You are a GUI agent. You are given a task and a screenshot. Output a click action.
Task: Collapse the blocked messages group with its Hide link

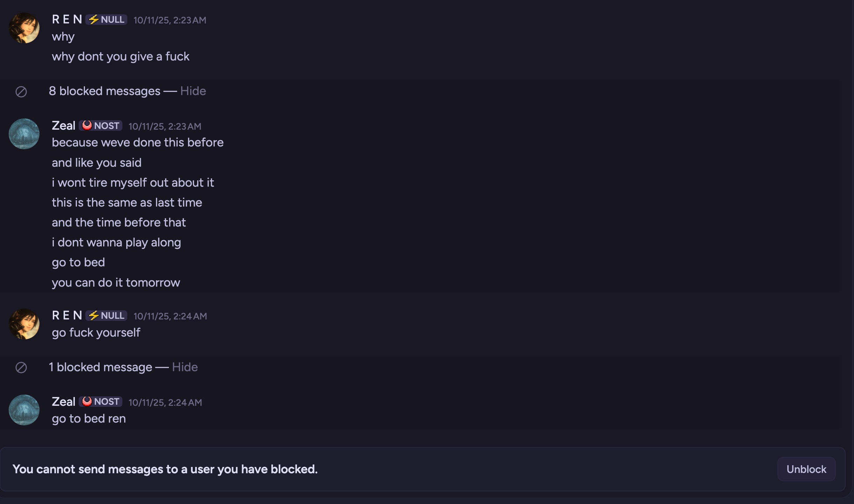point(193,91)
